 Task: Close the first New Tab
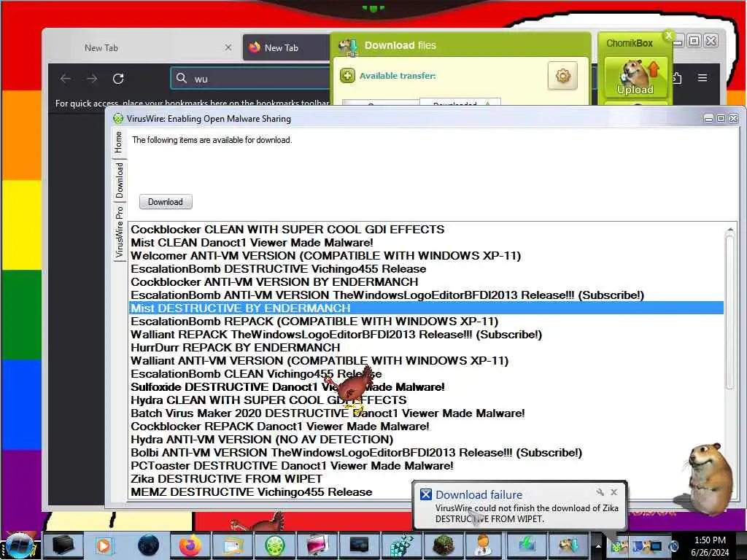[228, 47]
